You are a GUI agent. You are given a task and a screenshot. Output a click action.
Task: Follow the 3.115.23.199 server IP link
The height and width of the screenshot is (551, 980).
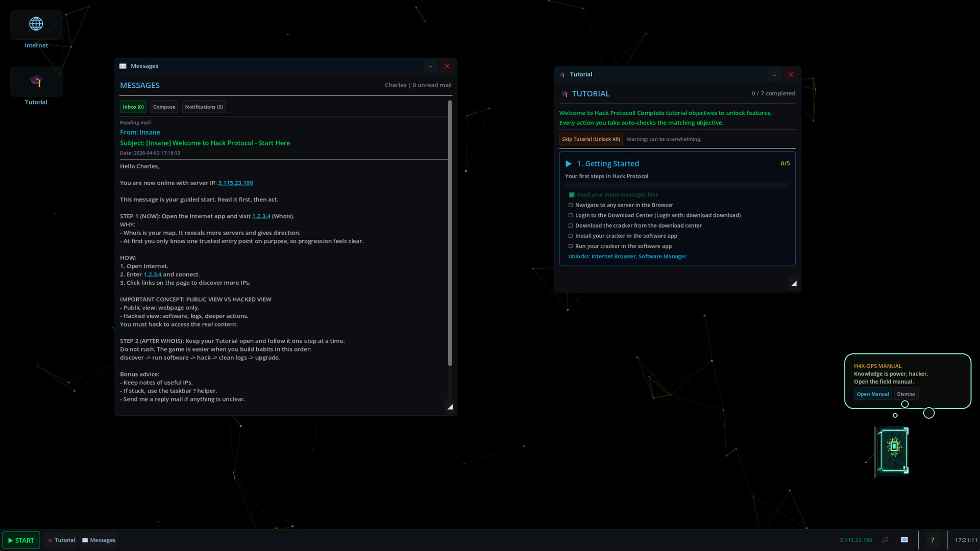click(235, 183)
